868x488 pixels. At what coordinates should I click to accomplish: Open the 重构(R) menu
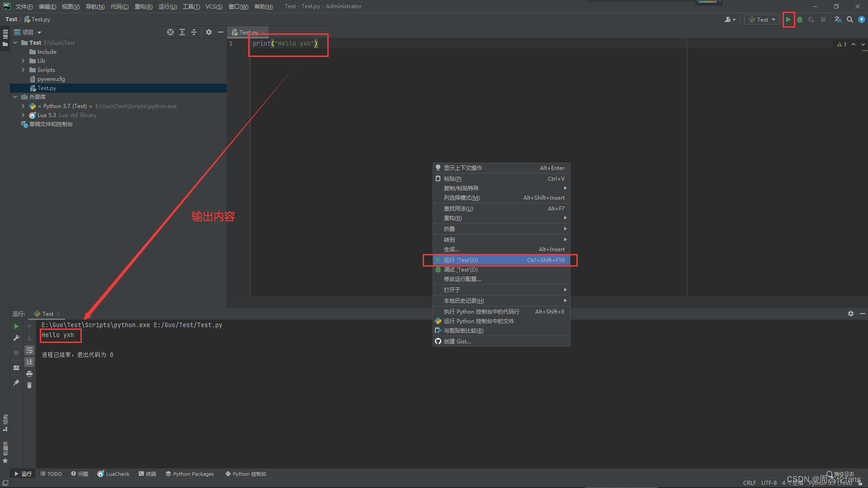143,6
